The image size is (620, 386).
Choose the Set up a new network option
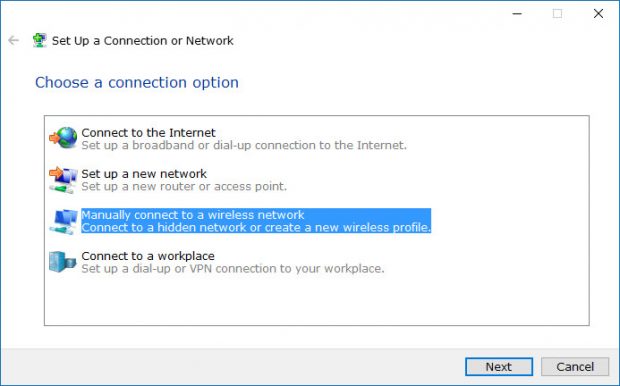click(x=144, y=174)
